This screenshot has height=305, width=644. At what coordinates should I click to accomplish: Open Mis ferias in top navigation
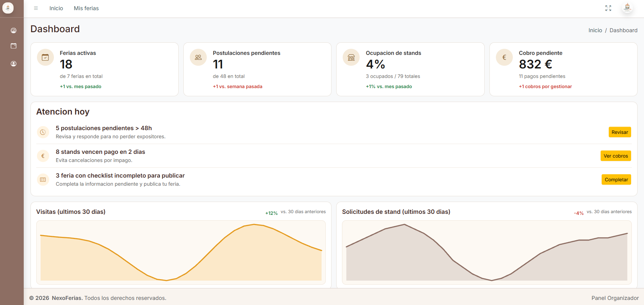point(86,8)
